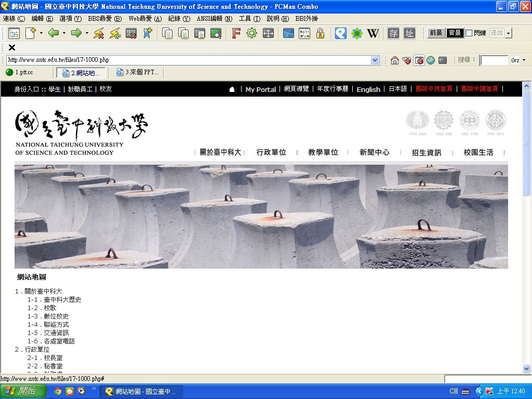532x399 pixels.
Task: Add to favorites with the bookmark star icon
Action: 148,33
